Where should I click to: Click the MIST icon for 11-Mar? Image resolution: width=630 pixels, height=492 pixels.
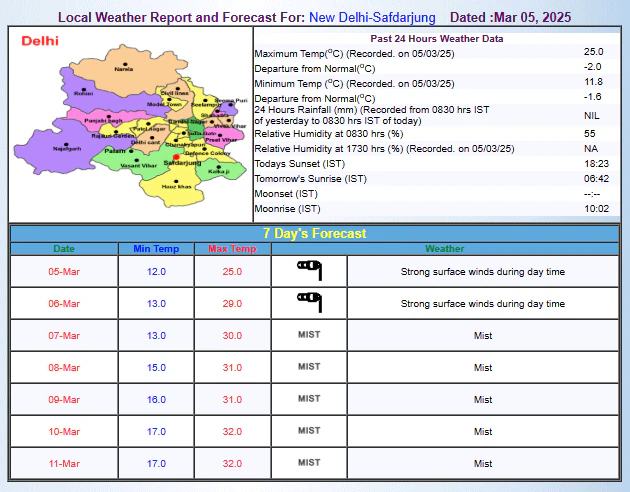309,463
